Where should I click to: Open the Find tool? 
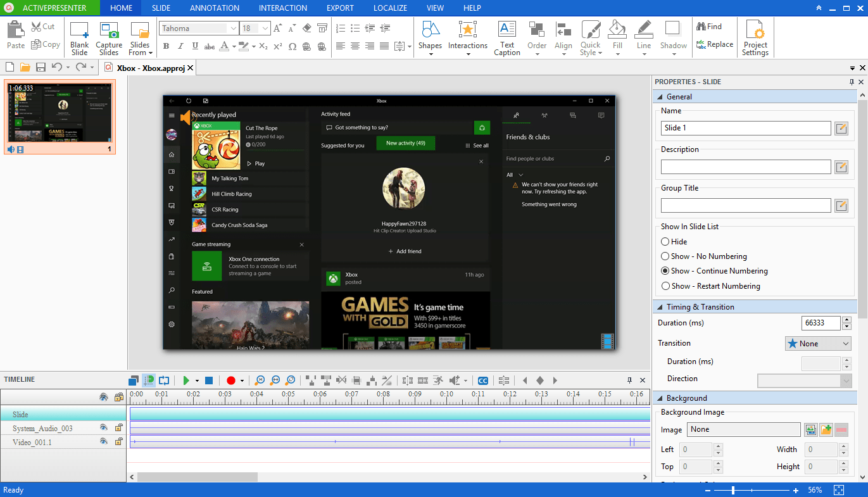712,26
